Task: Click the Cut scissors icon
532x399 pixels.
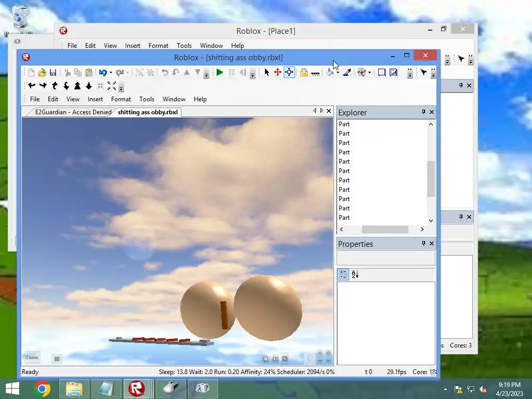Action: [68, 72]
